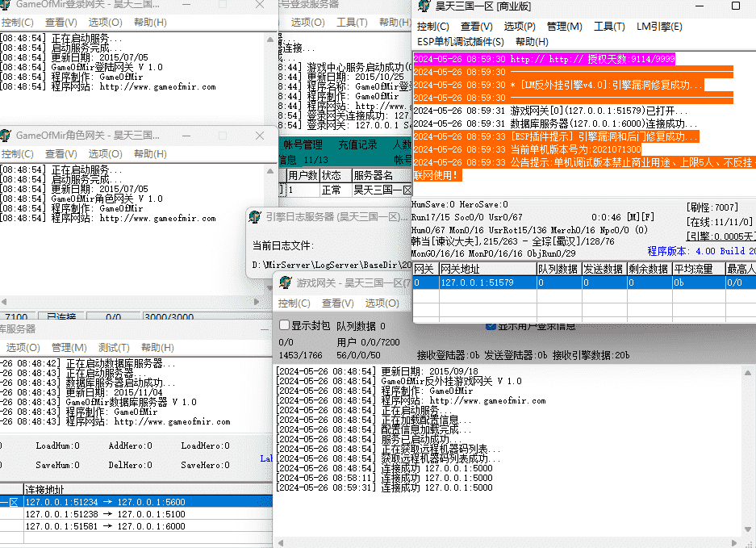Switch to the 帐号管理 tab
This screenshot has height=548, width=756.
(303, 144)
